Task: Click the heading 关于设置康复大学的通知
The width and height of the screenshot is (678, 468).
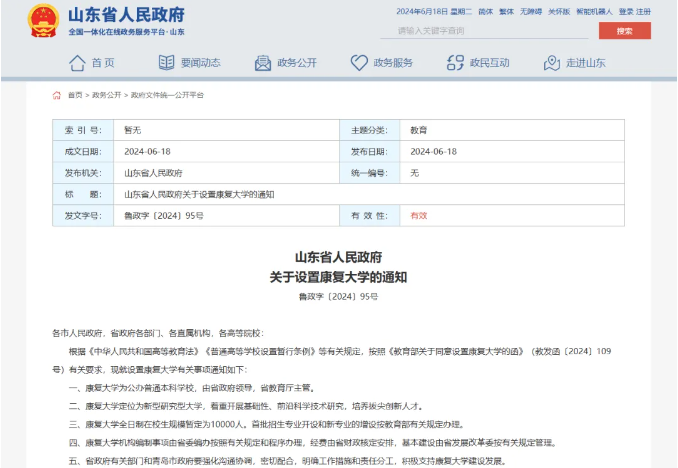Action: click(x=339, y=277)
